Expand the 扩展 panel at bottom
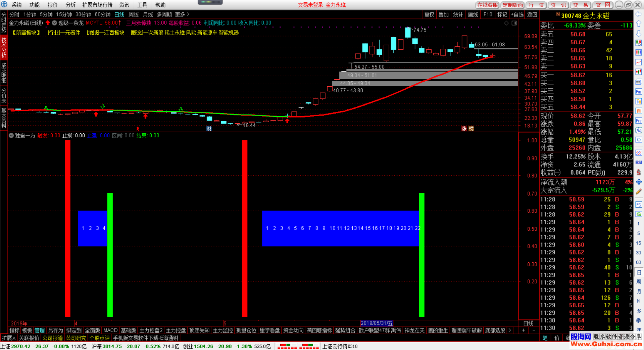644x350 pixels. pyautogui.click(x=8, y=338)
